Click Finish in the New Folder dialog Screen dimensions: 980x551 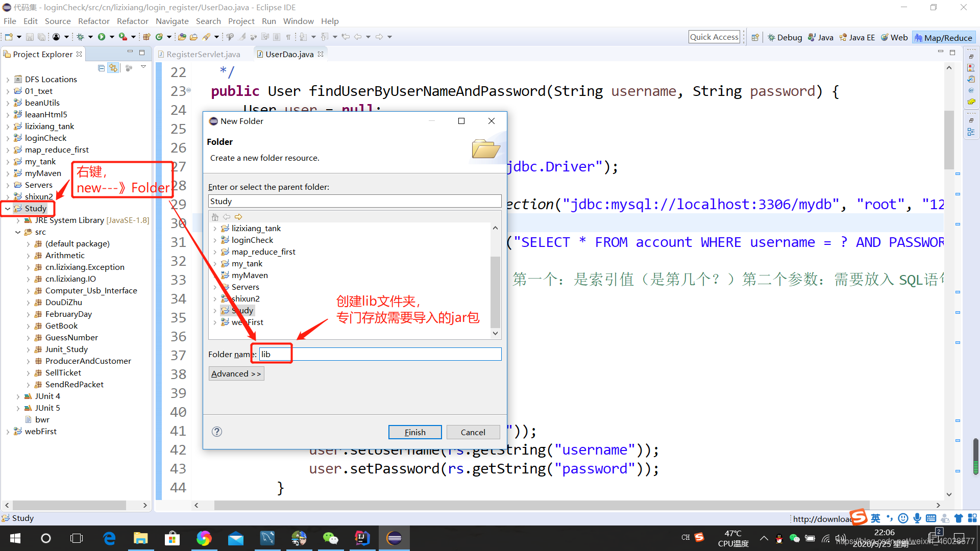414,432
